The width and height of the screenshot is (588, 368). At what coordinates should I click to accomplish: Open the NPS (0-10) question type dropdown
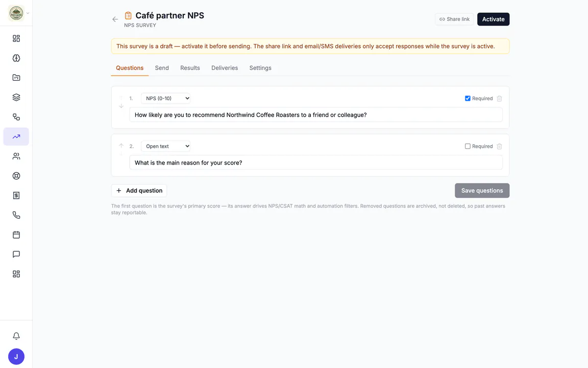coord(165,98)
